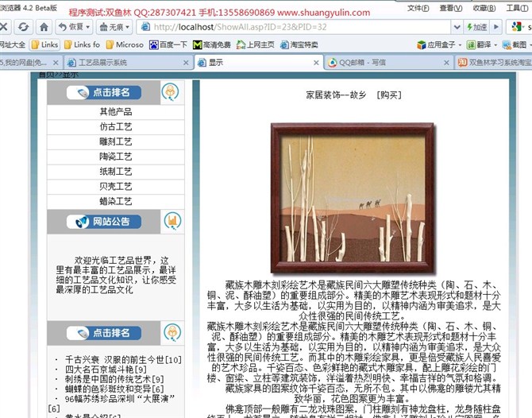
Task: Click the localhost ShowAll.asp address bar
Action: coord(294,27)
